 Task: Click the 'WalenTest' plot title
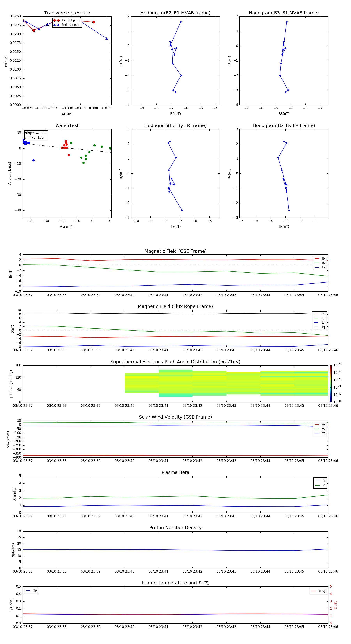[67, 125]
